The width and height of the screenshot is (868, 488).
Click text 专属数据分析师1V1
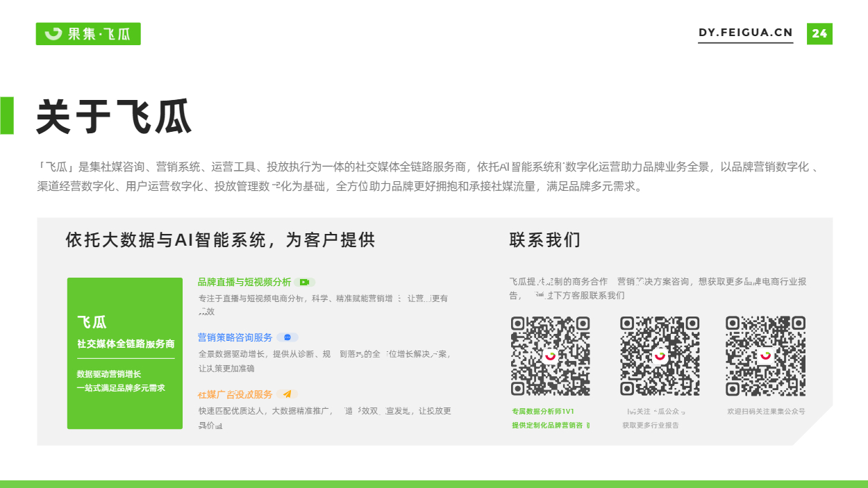tap(543, 412)
